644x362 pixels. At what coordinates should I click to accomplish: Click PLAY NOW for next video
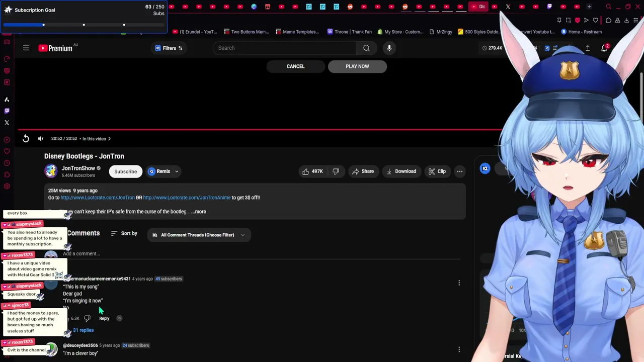357,66
